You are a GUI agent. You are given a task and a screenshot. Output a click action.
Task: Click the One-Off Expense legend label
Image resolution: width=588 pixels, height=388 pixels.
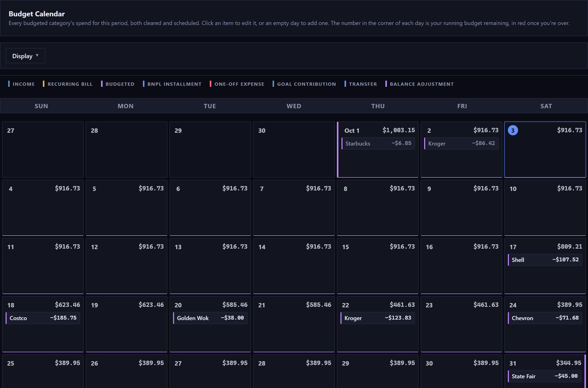(x=239, y=84)
